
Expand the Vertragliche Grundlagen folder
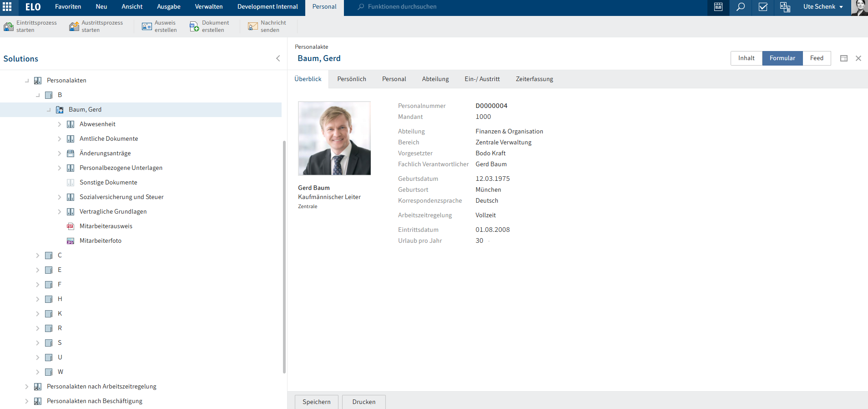pos(59,212)
